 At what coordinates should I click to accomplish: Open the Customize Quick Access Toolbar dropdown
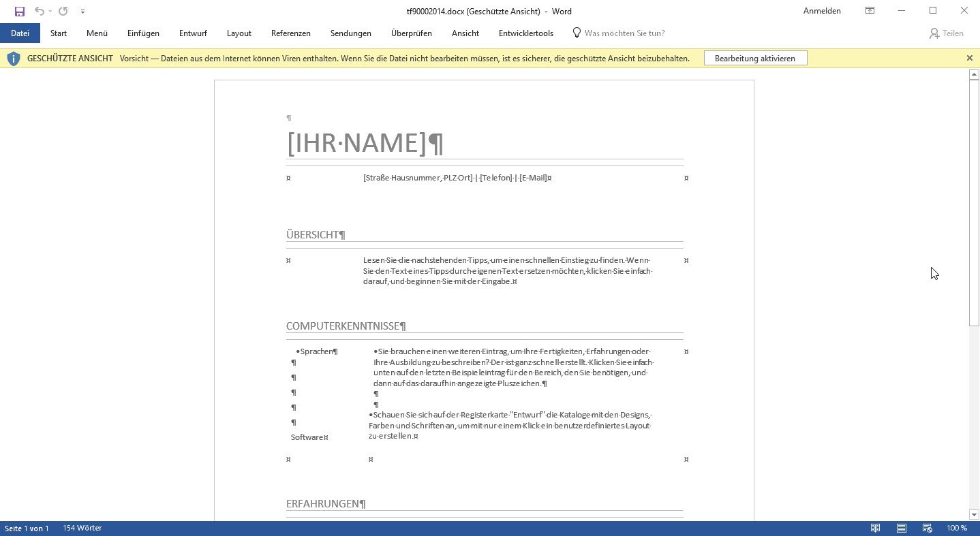[x=82, y=12]
